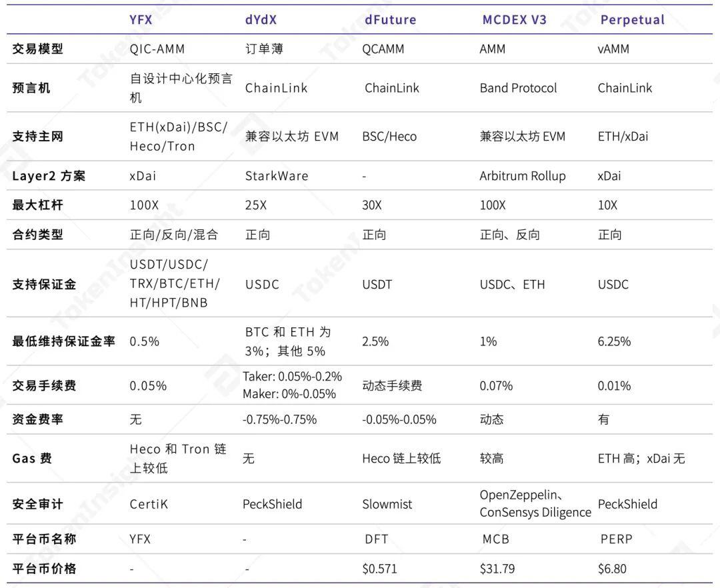Select the 合约类型 row label
This screenshot has height=588, width=720.
pyautogui.click(x=37, y=235)
